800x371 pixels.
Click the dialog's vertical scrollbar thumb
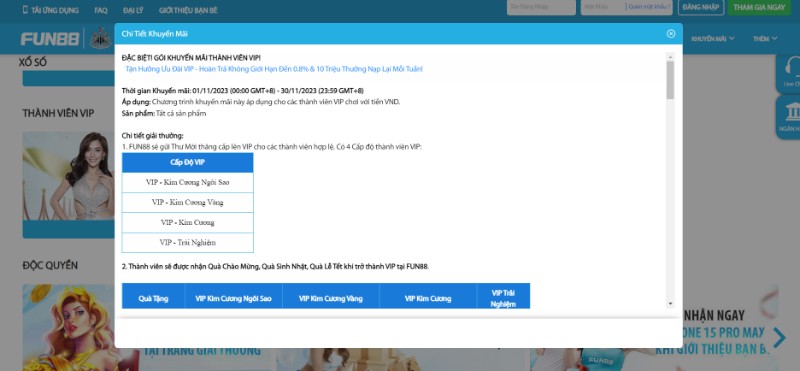(670, 80)
